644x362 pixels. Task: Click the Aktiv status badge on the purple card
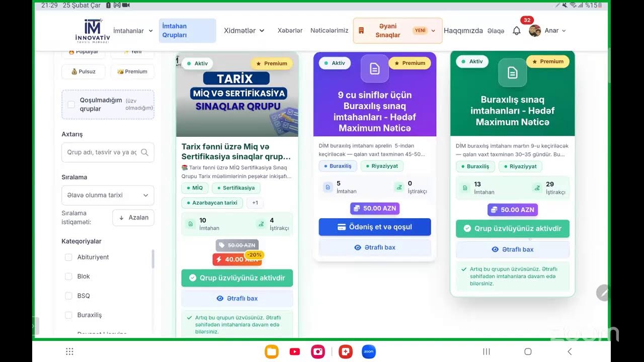click(335, 63)
